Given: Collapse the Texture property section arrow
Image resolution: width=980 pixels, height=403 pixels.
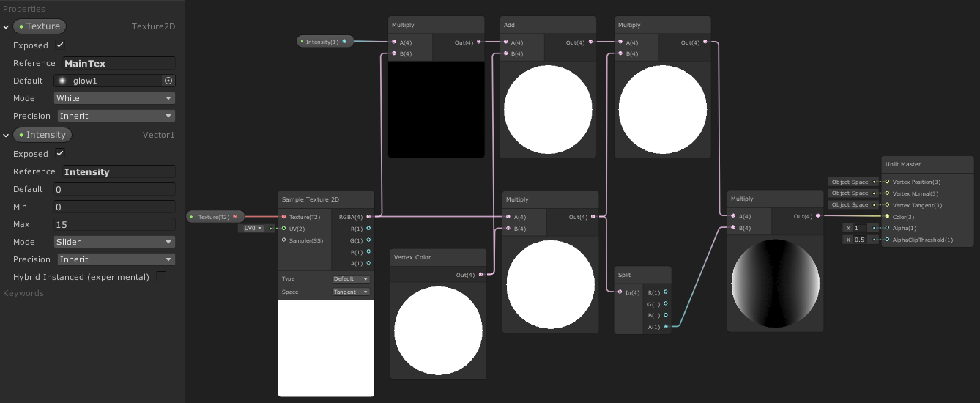Looking at the screenshot, I should [6, 26].
